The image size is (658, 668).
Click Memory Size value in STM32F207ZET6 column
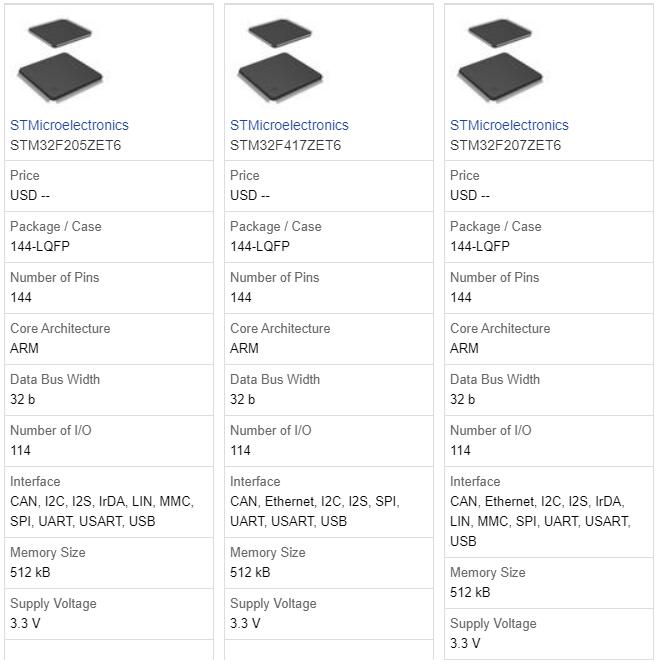[470, 592]
